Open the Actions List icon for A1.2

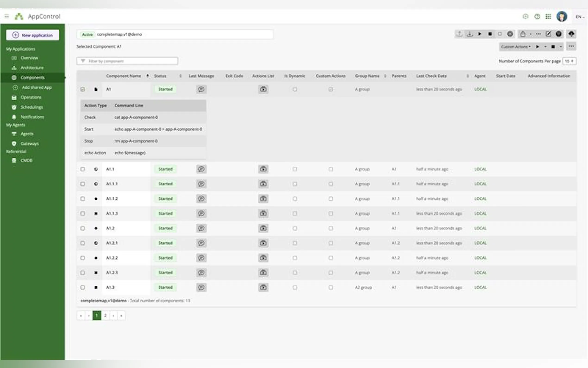[x=263, y=228]
